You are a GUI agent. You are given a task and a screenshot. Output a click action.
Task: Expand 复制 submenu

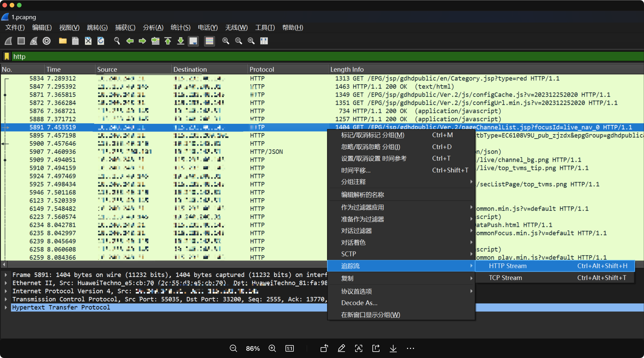401,278
